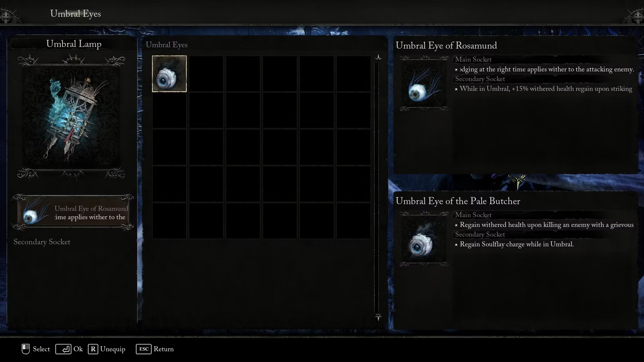Click the Main Socket label for Rosamund
The width and height of the screenshot is (644, 362).
click(473, 59)
